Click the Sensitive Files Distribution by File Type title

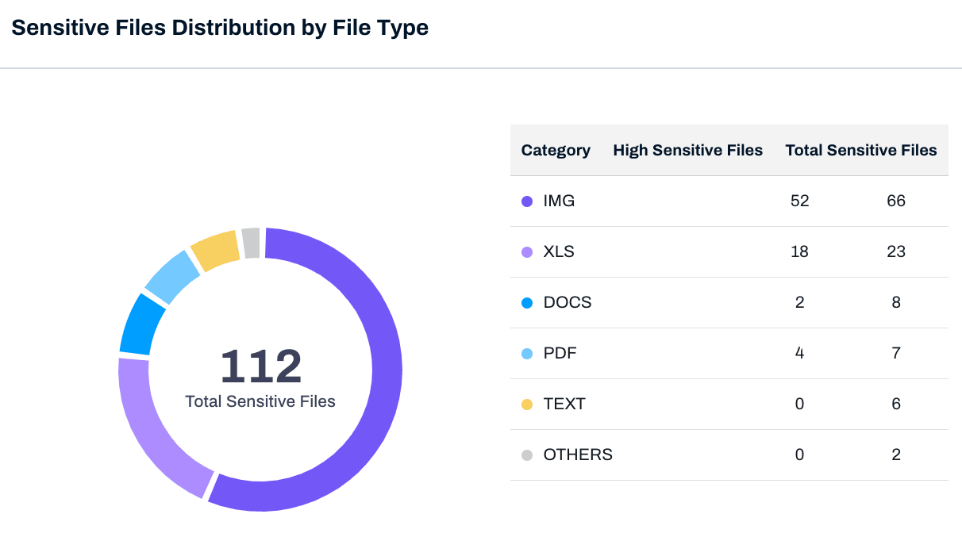click(220, 28)
